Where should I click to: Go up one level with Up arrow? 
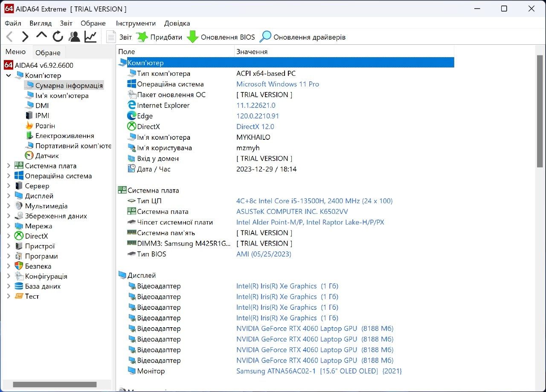pos(41,36)
